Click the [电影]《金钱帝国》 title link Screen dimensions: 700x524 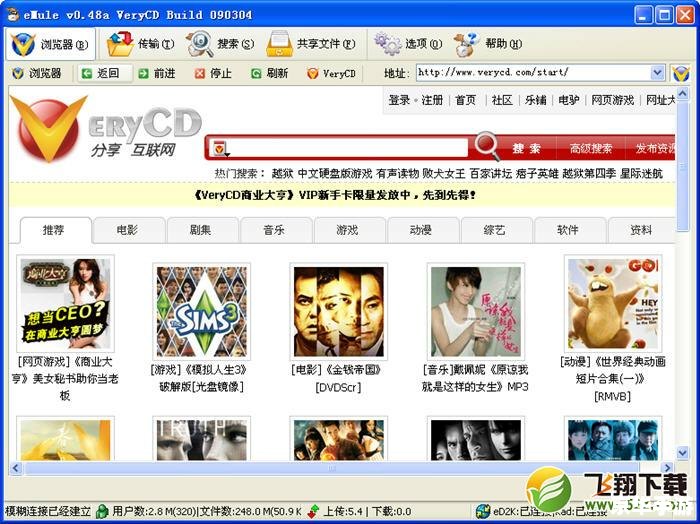click(337, 378)
